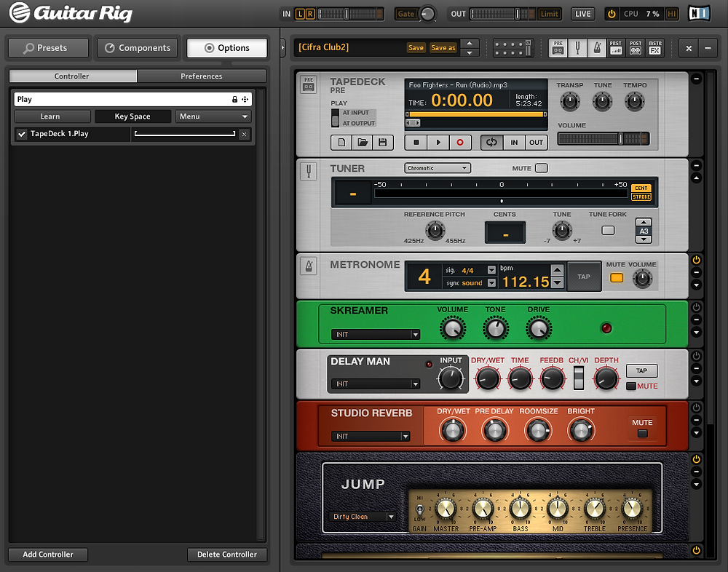Screen dimensions: 728x572
Task: Select CENT tuner display mode
Action: point(641,188)
